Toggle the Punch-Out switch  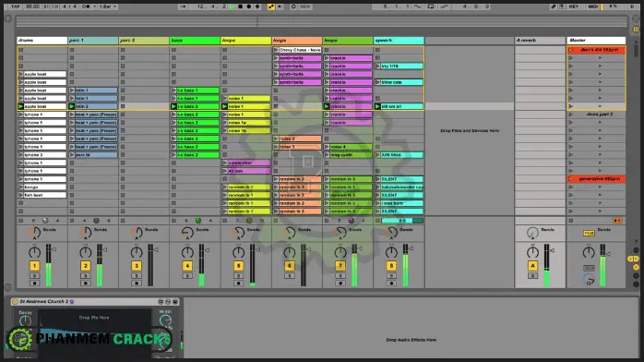[444, 6]
